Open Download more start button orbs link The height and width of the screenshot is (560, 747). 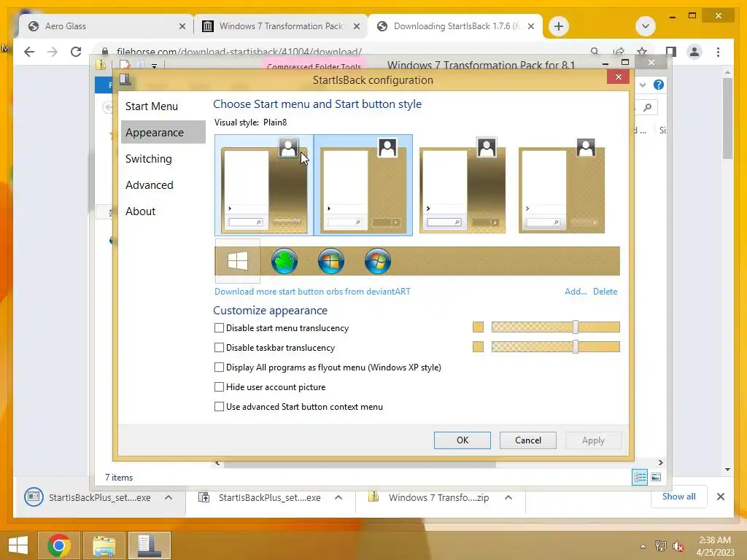pos(312,292)
